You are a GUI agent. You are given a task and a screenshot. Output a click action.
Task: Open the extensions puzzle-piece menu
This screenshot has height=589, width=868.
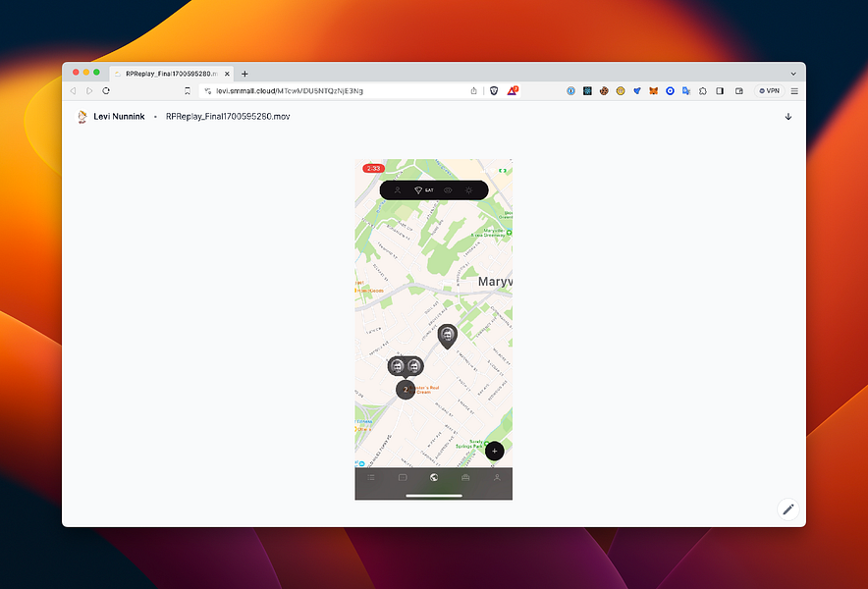coord(703,90)
